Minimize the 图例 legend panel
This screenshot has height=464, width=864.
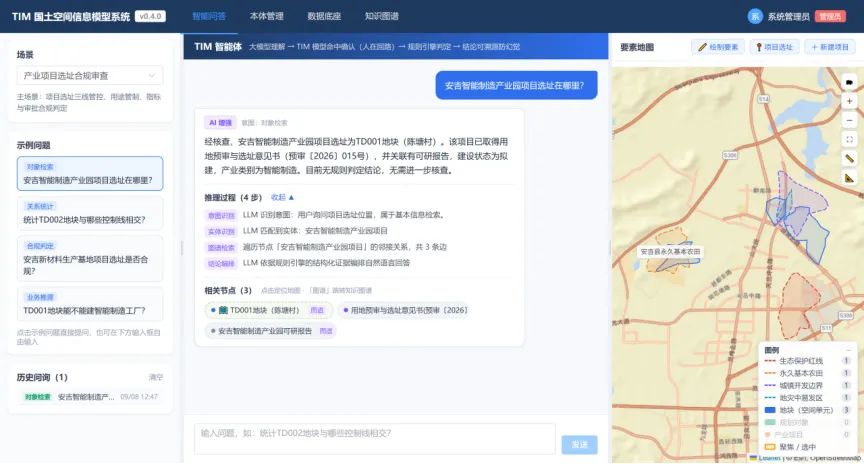[849, 350]
